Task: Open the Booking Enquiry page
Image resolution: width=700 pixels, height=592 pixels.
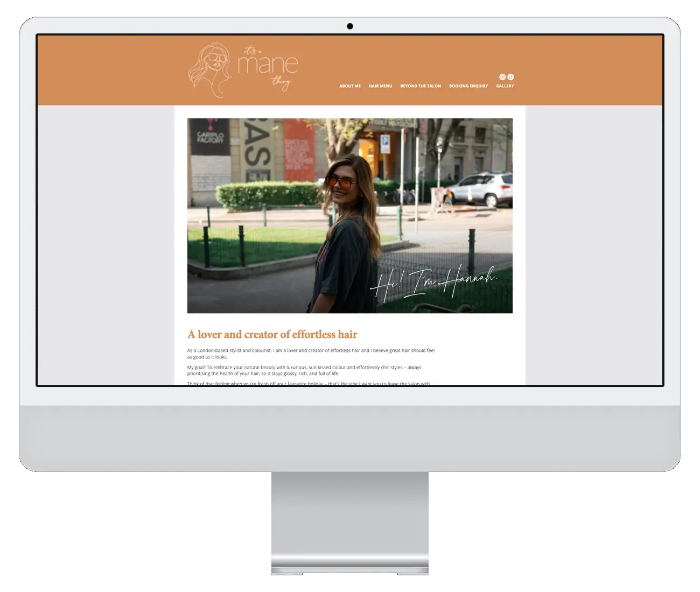Action: pyautogui.click(x=468, y=86)
